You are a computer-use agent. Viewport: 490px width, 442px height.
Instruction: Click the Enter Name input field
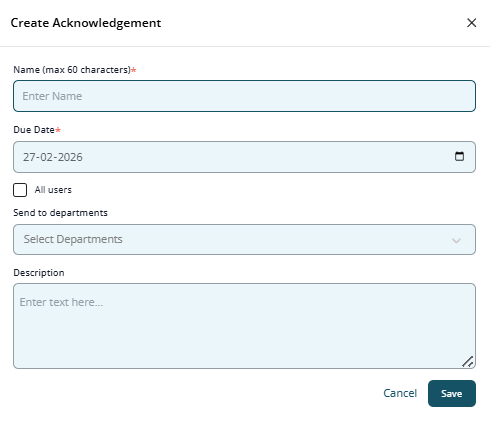244,96
